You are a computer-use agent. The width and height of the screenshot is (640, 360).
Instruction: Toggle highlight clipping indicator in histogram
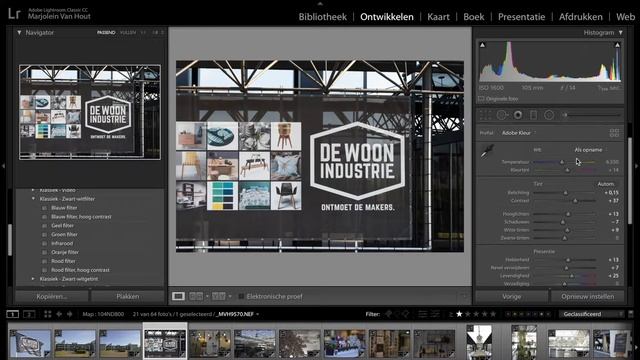point(617,45)
